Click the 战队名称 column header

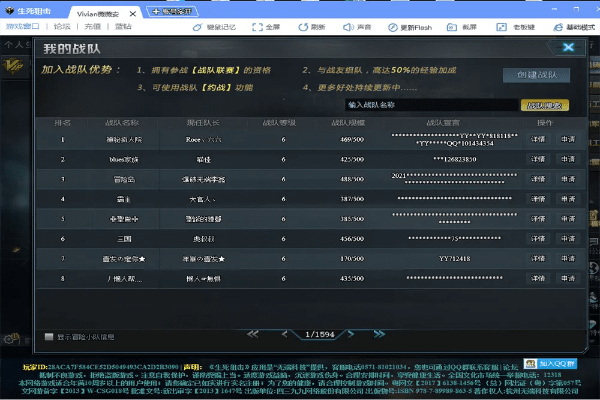point(122,123)
